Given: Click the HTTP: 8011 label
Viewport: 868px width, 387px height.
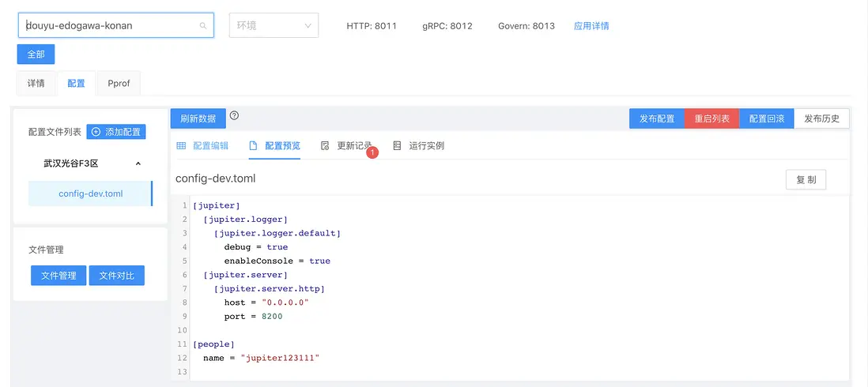Looking at the screenshot, I should pyautogui.click(x=372, y=26).
